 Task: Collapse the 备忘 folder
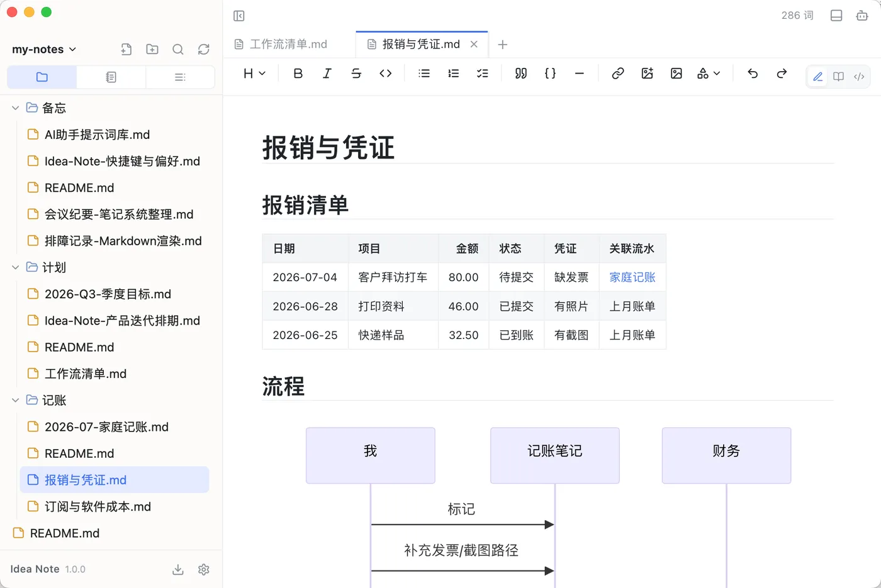15,108
